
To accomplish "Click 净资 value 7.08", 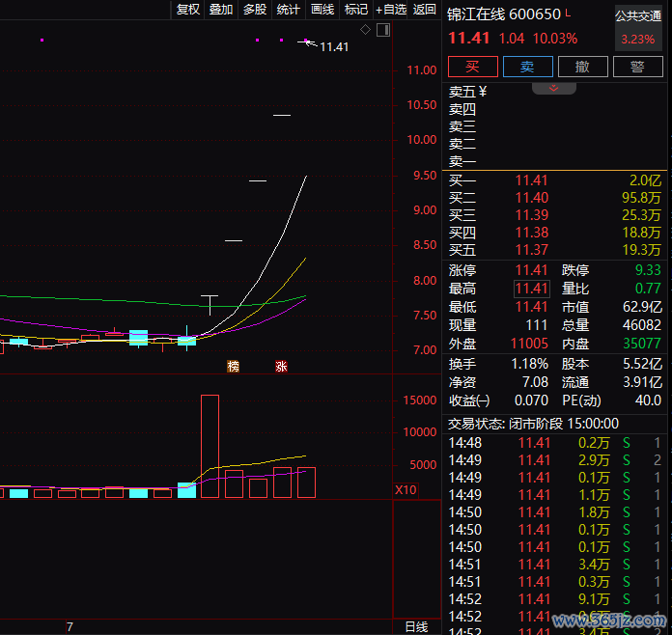I will coord(535,382).
